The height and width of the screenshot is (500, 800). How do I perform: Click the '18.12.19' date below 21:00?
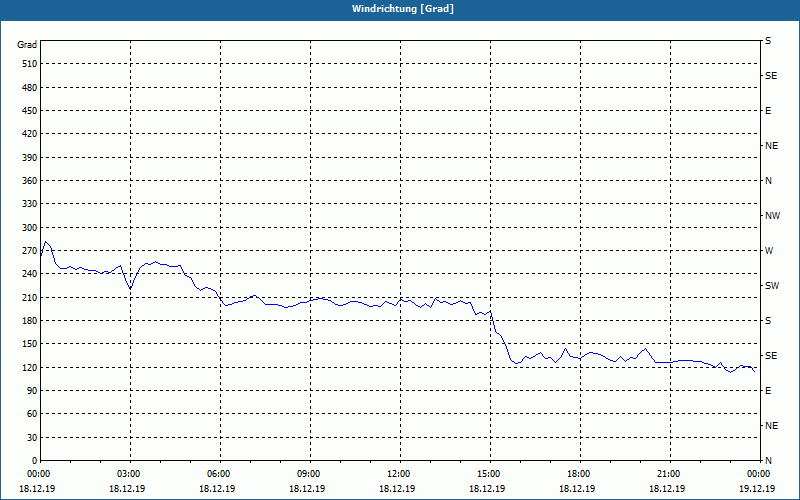[667, 489]
